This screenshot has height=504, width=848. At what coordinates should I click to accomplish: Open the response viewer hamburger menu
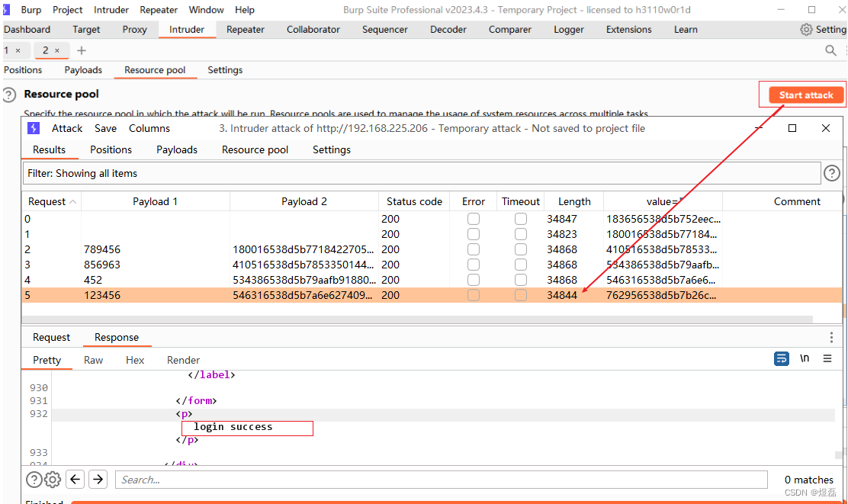(827, 358)
